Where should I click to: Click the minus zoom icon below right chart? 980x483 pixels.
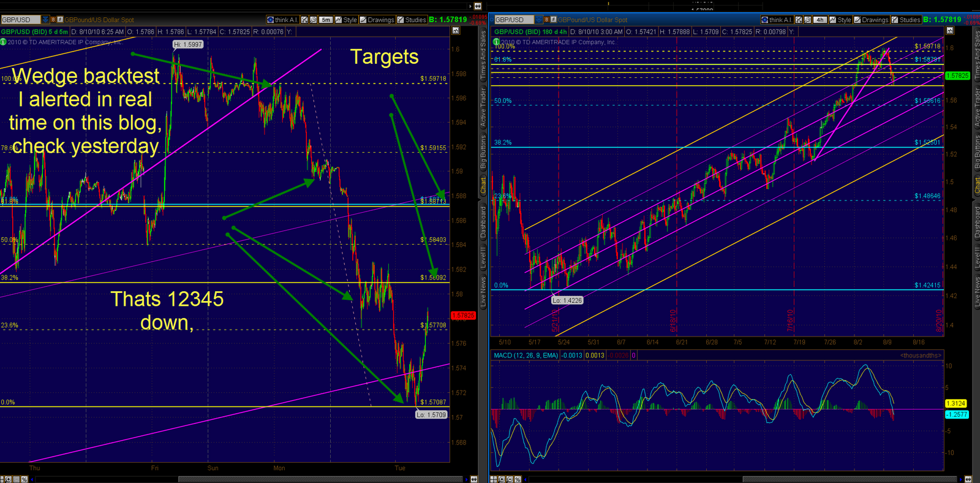coord(510,479)
